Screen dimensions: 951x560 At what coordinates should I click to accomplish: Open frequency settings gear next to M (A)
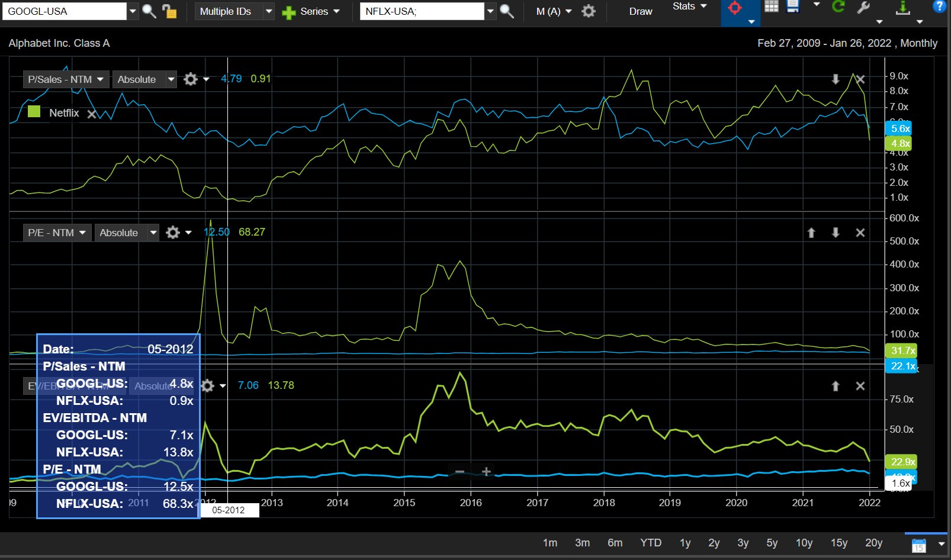pos(588,11)
